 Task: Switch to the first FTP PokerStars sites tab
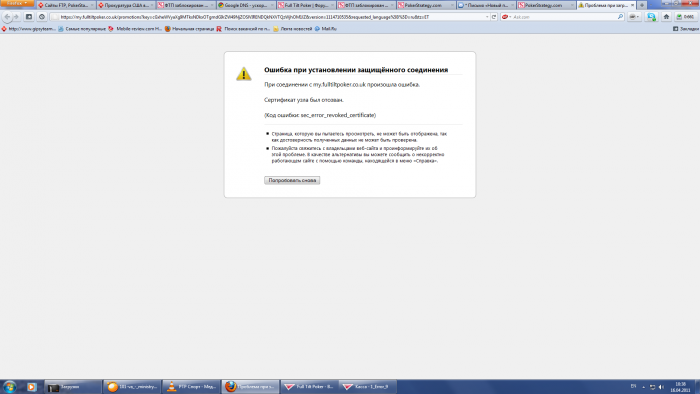point(66,5)
